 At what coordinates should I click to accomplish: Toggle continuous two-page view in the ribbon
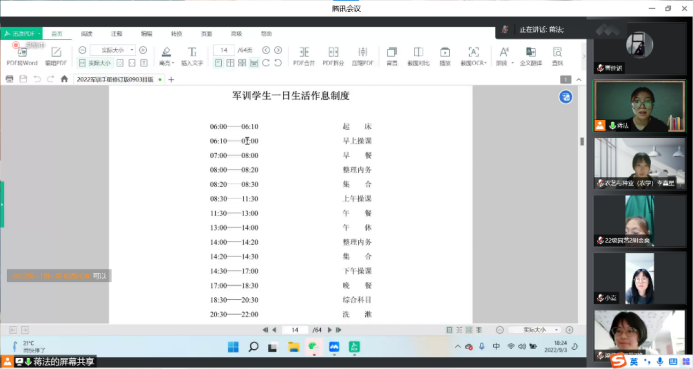click(242, 63)
